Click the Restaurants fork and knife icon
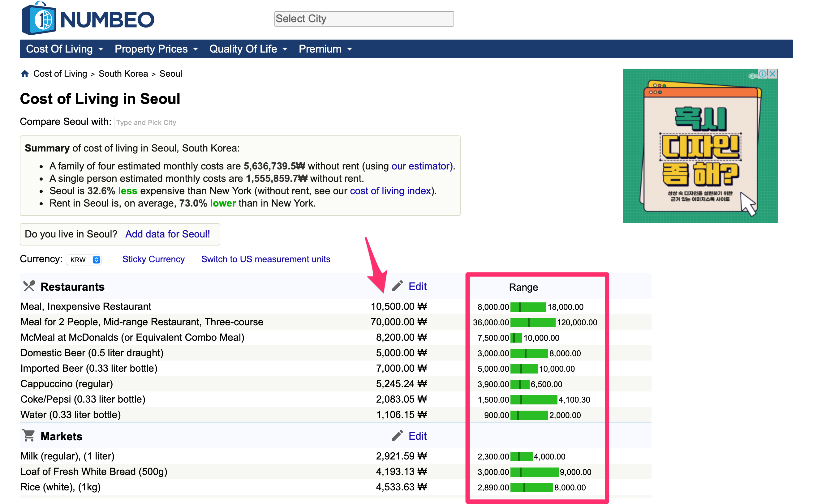Screen dimensions: 813x504 [29, 286]
